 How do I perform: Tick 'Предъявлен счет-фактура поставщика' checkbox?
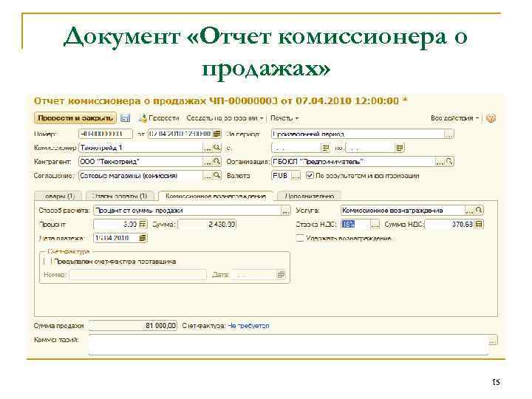(x=48, y=262)
